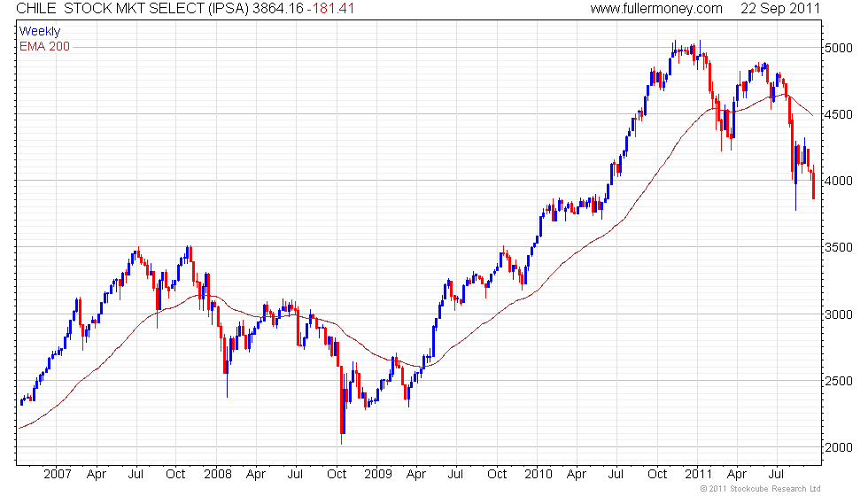
Task: Click the red change value -181.41
Action: (330, 9)
